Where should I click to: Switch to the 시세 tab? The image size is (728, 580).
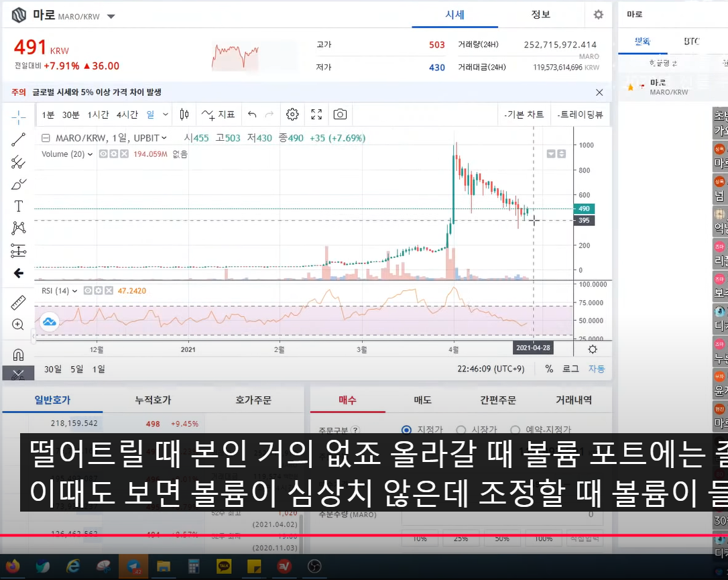(x=454, y=15)
